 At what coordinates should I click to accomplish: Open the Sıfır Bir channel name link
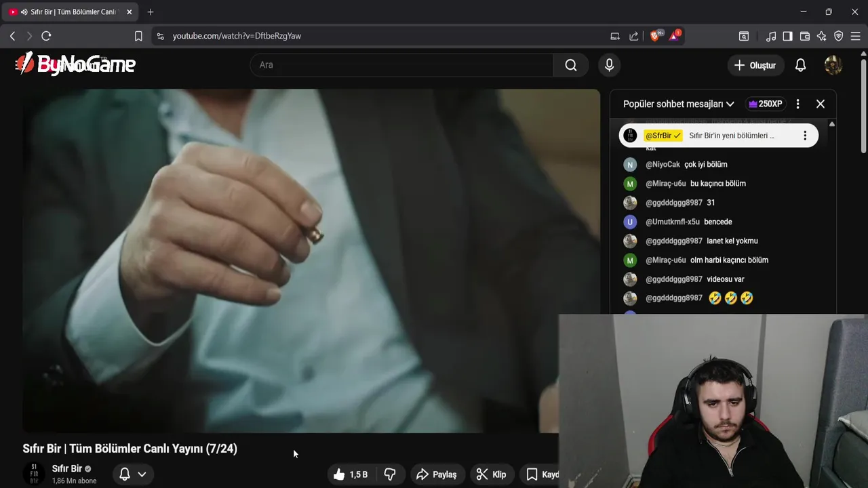point(67,468)
